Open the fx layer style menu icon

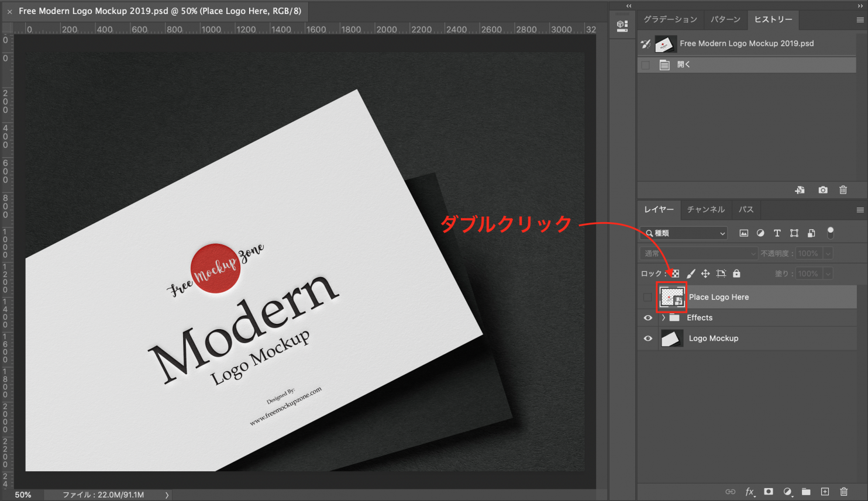[750, 492]
